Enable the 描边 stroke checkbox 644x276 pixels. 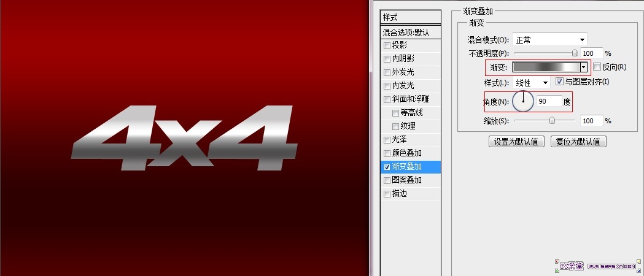[x=387, y=194]
